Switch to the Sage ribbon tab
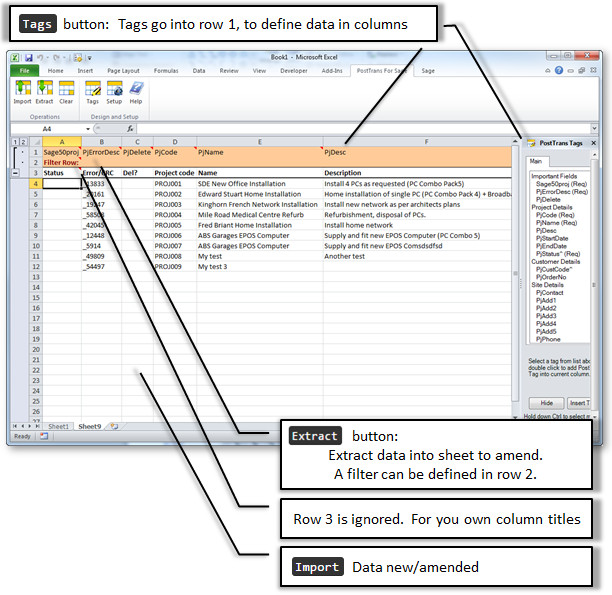 click(x=428, y=71)
